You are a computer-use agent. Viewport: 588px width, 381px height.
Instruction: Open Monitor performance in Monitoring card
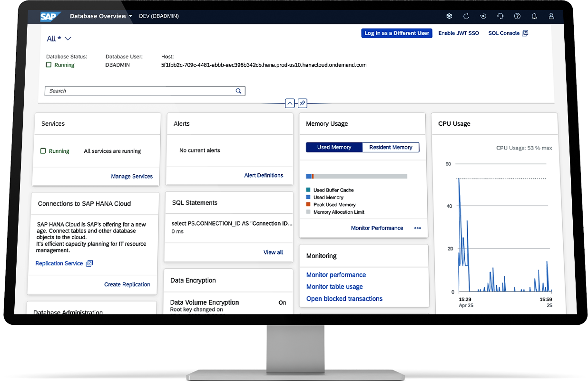tap(336, 275)
